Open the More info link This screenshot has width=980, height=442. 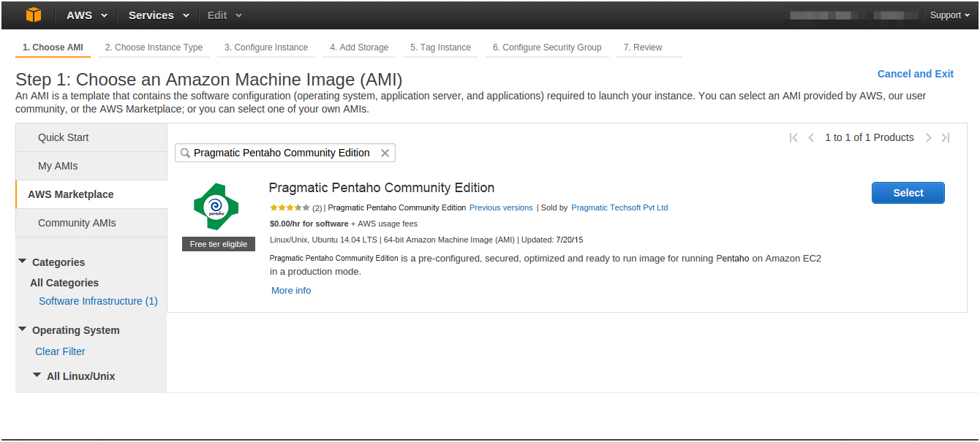(291, 290)
